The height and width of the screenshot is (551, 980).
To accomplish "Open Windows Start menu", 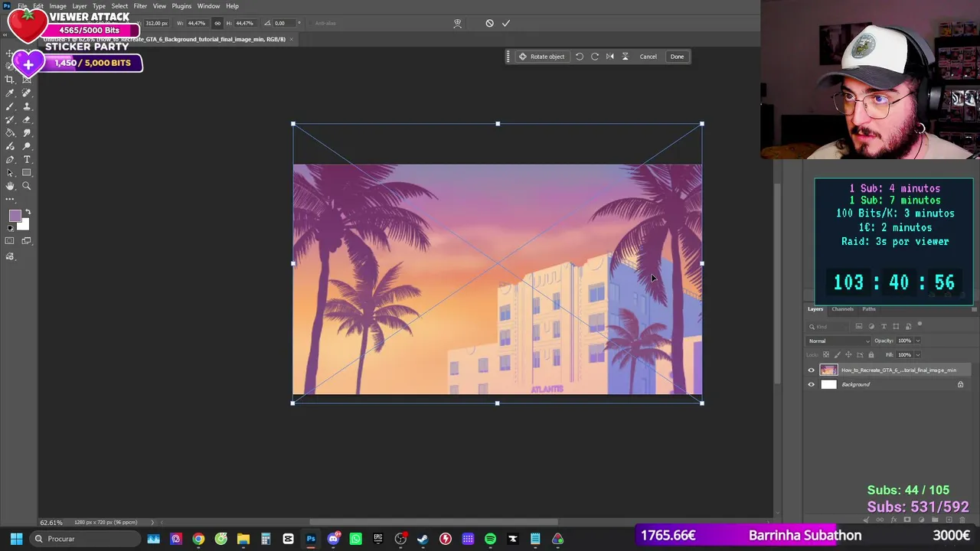I will click(x=16, y=539).
